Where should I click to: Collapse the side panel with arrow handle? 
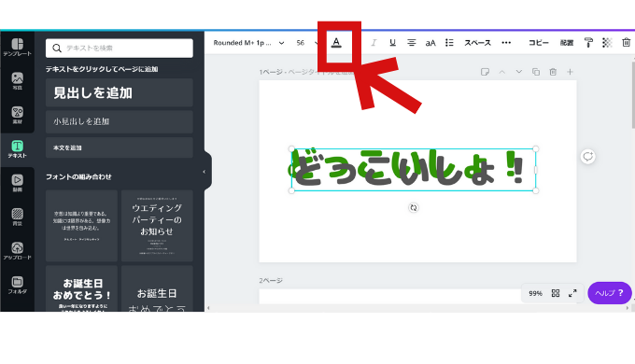click(205, 172)
